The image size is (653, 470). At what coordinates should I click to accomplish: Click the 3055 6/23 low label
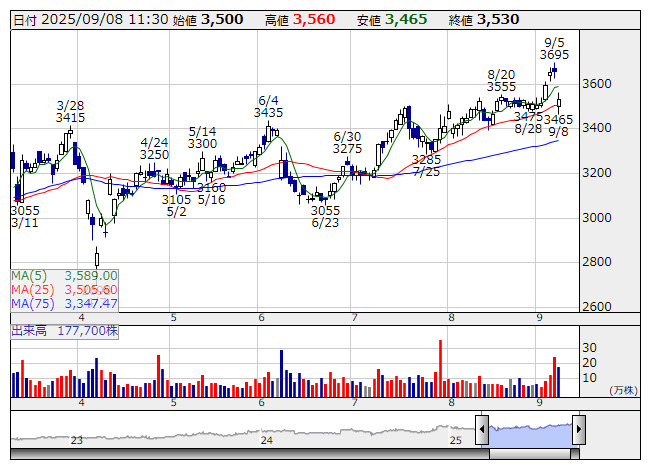pyautogui.click(x=325, y=216)
